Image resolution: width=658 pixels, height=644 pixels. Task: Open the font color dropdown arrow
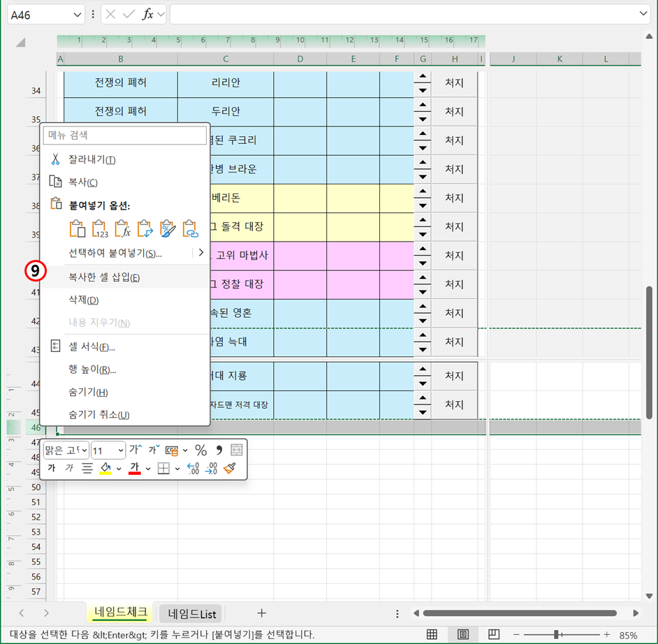tap(148, 469)
